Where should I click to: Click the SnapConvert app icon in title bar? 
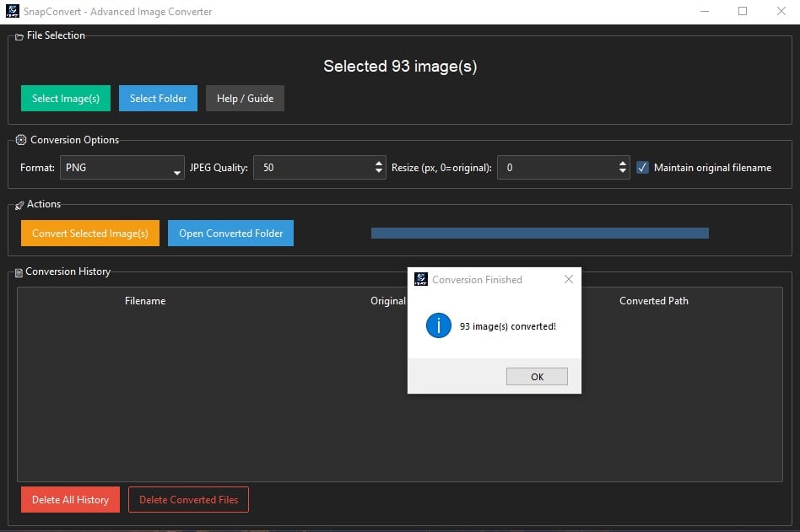[13, 11]
